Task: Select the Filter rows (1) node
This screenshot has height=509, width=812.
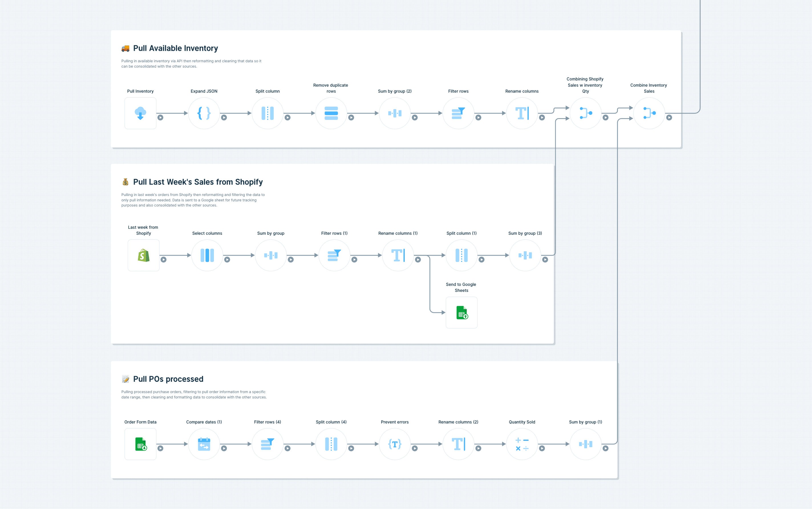Action: pos(335,255)
